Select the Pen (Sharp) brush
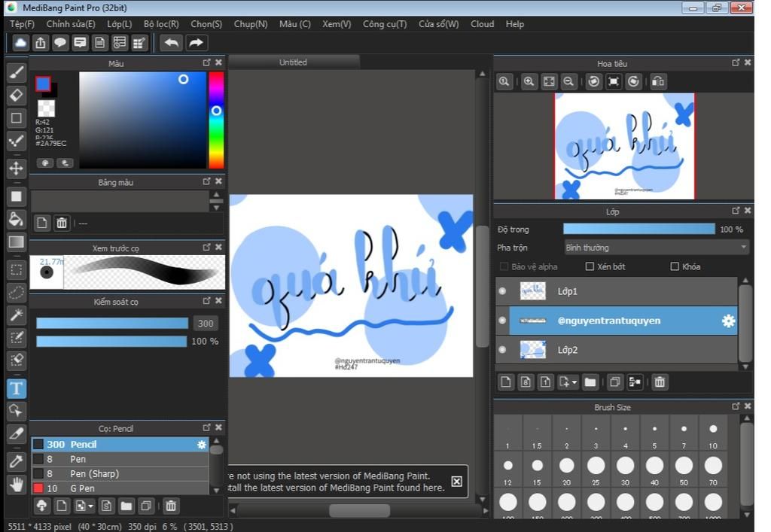Screen dimensions: 771x532 click(120, 473)
